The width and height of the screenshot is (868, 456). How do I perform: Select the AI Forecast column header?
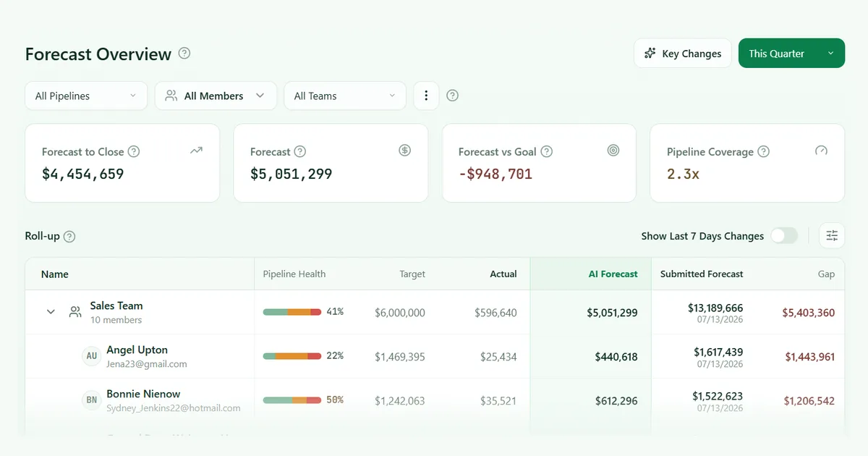(x=613, y=274)
